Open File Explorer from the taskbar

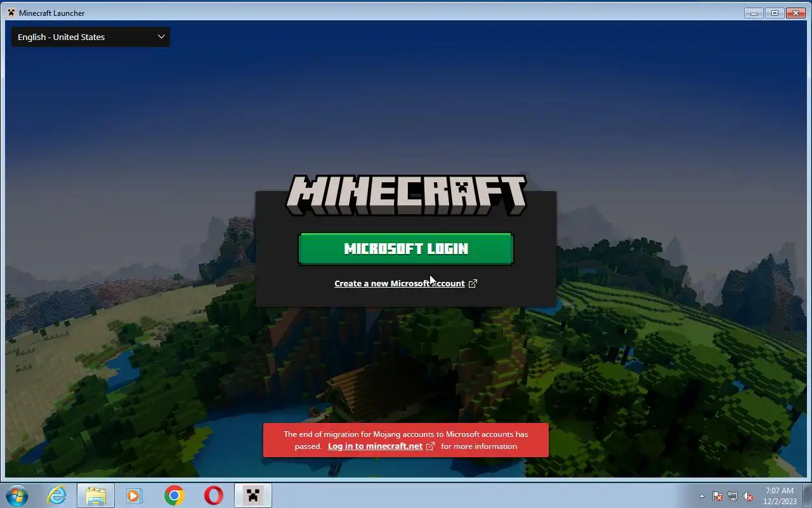tap(96, 495)
